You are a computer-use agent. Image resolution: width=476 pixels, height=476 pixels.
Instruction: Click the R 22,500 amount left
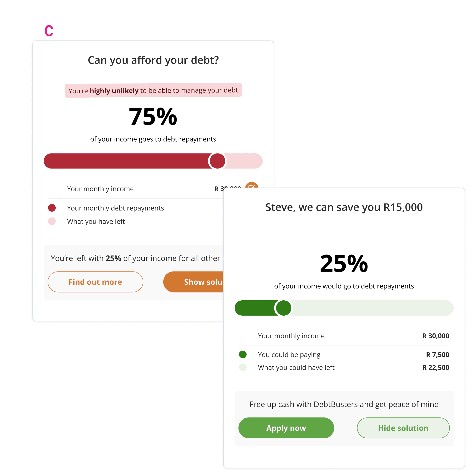pyautogui.click(x=436, y=367)
